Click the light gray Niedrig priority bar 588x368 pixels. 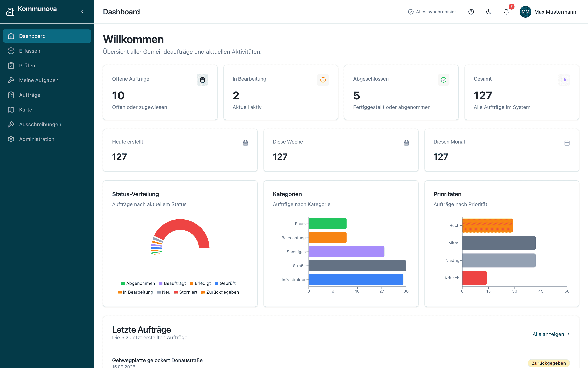point(499,260)
